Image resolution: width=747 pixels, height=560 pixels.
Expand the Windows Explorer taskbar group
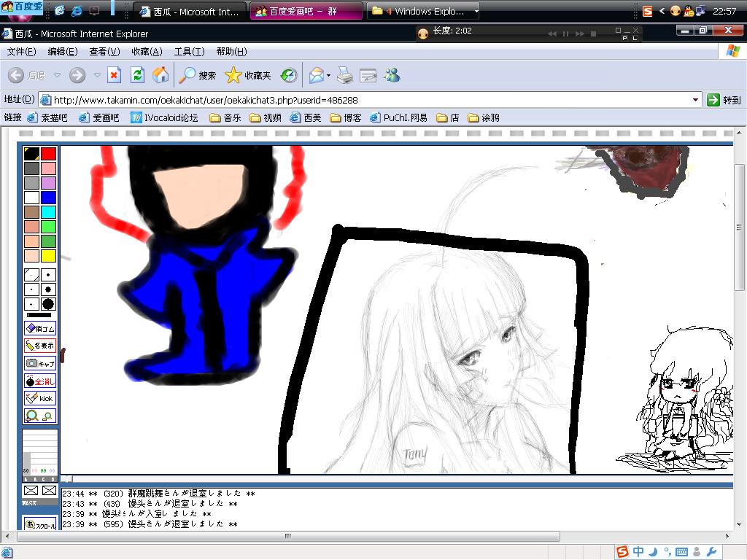coord(476,12)
